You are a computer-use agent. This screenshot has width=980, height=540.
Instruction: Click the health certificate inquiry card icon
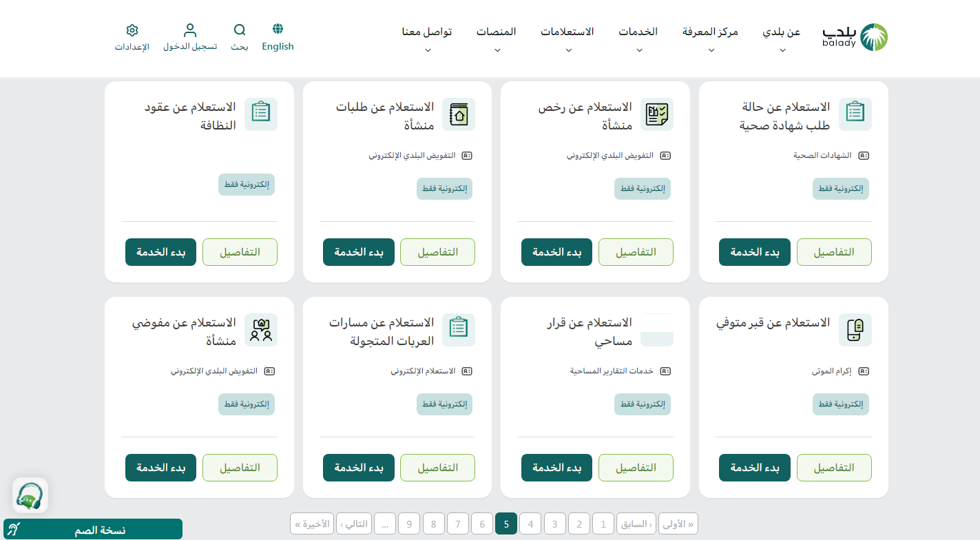[x=855, y=114]
